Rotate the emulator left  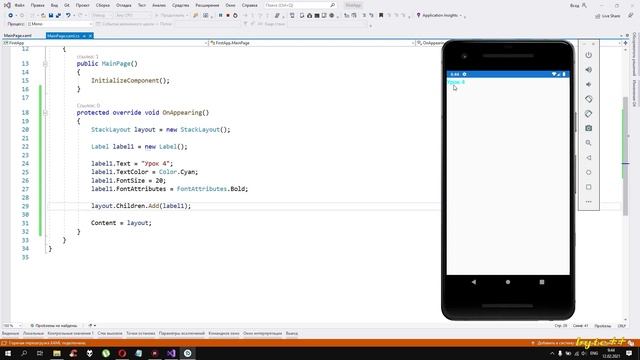point(589,99)
